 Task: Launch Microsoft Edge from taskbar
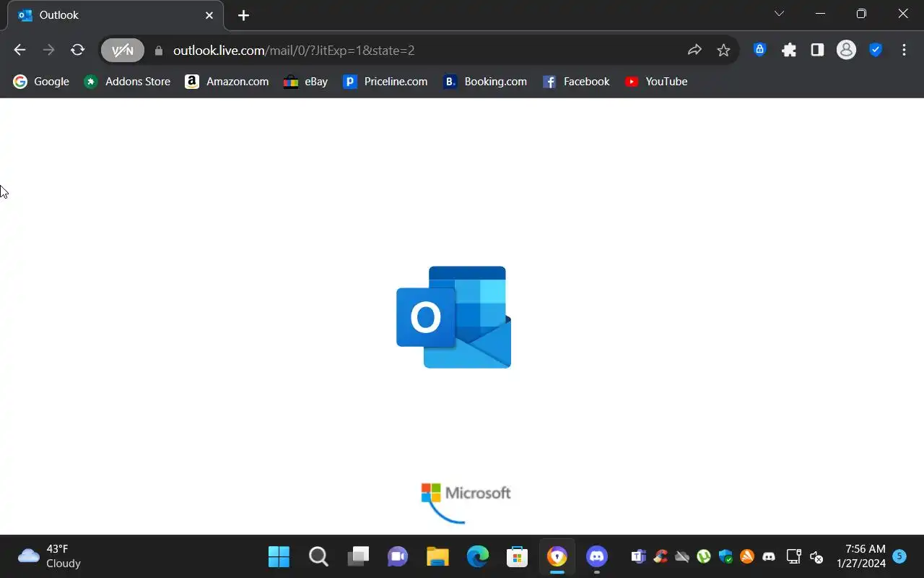[x=477, y=556]
